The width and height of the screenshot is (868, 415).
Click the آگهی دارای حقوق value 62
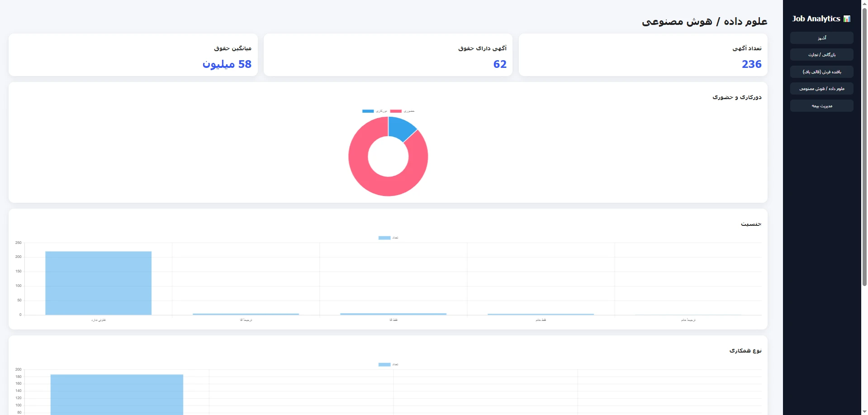point(500,64)
